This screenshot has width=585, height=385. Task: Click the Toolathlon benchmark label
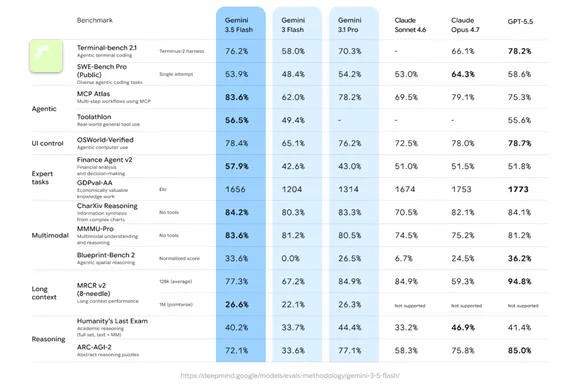click(x=94, y=117)
